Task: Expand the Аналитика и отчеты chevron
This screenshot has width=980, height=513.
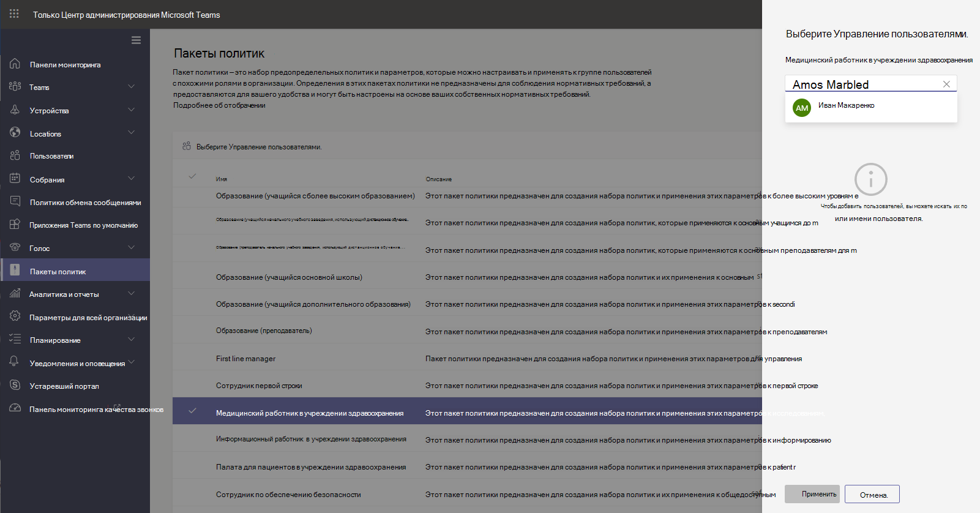Action: pyautogui.click(x=131, y=293)
